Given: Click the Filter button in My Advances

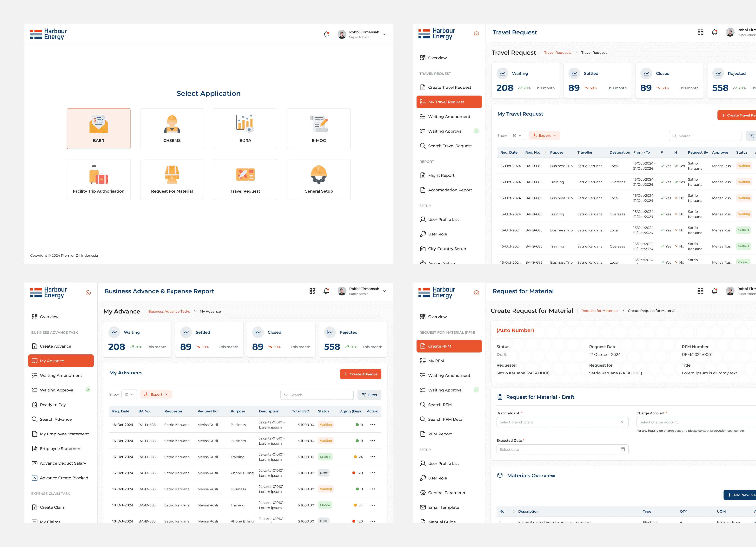Looking at the screenshot, I should (369, 395).
